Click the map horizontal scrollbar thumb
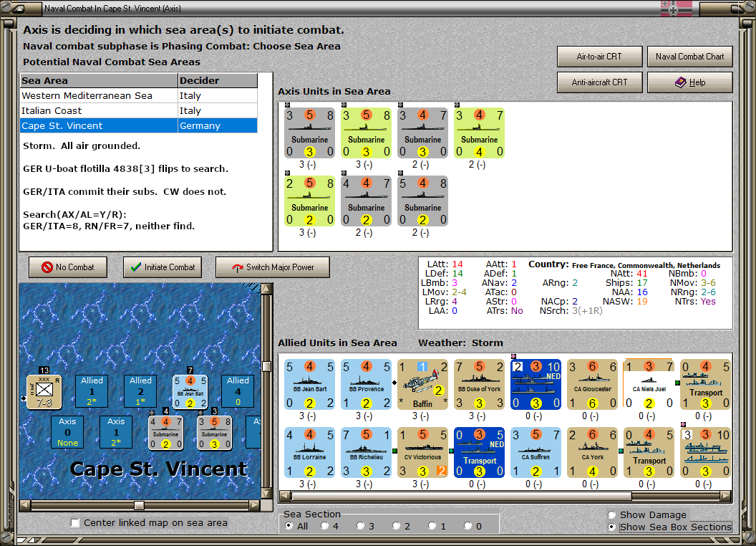Screen dimensions: 756x546 click(x=139, y=505)
